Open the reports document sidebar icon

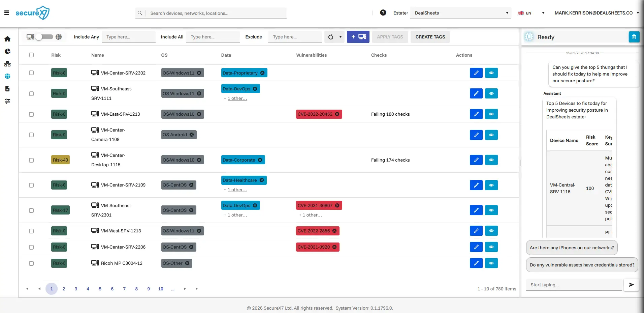[x=7, y=89]
